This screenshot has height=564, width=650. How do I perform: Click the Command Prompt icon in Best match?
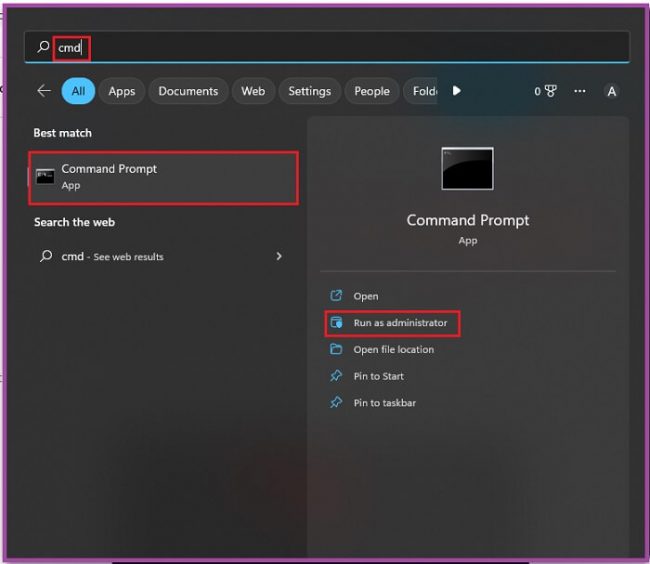click(45, 177)
